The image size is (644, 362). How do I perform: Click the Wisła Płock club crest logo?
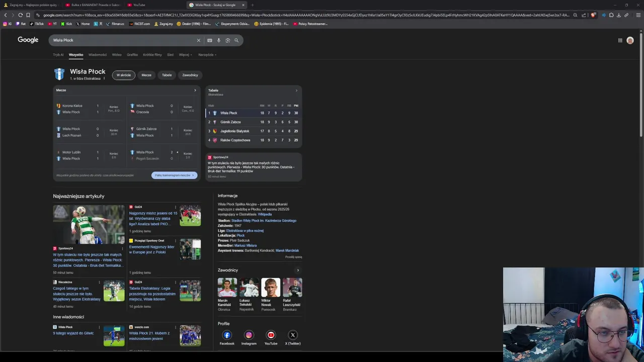click(x=59, y=74)
